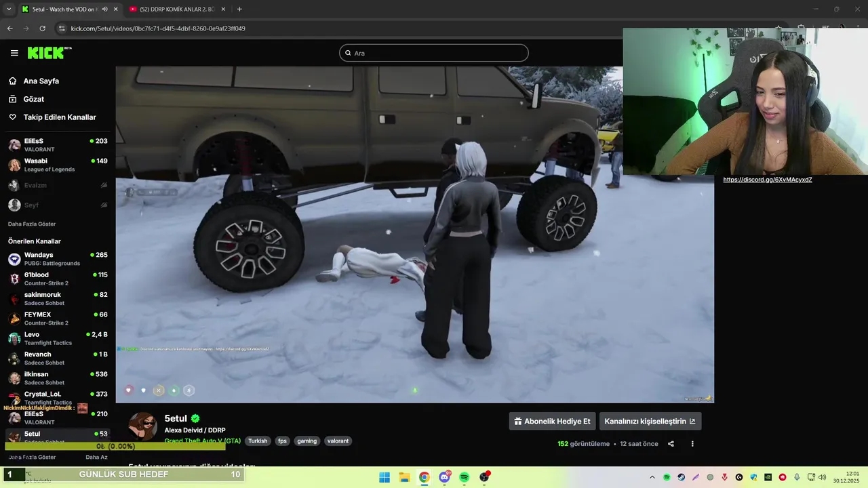Click the Spotify tray icon
This screenshot has width=868, height=488.
pyautogui.click(x=667, y=477)
